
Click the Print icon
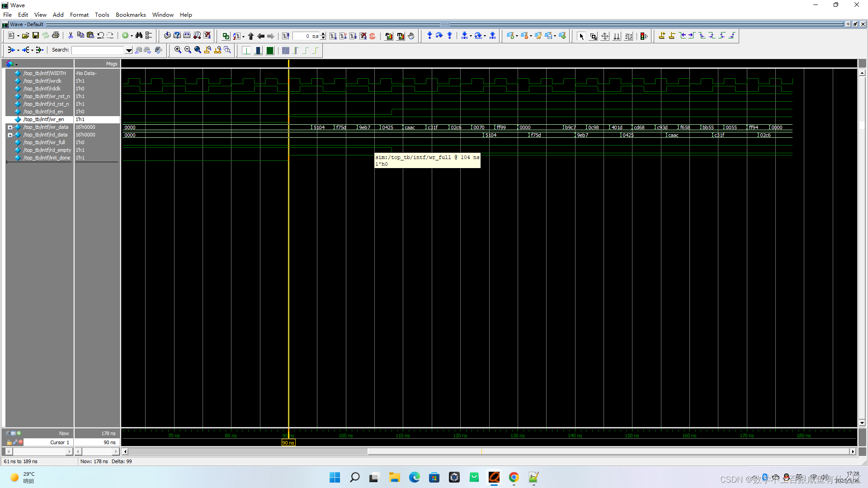pos(56,36)
